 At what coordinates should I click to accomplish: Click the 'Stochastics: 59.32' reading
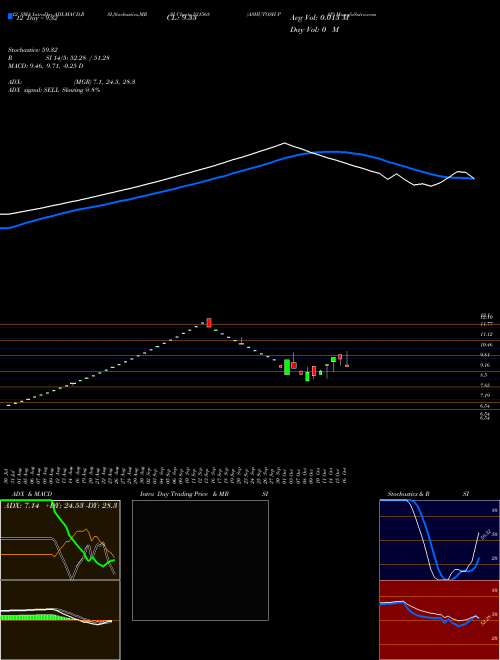pyautogui.click(x=33, y=50)
